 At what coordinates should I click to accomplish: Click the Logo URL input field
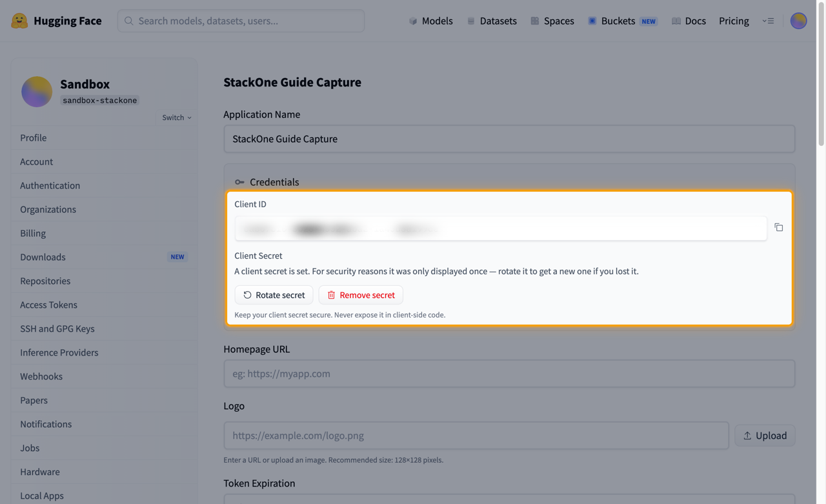click(x=476, y=436)
